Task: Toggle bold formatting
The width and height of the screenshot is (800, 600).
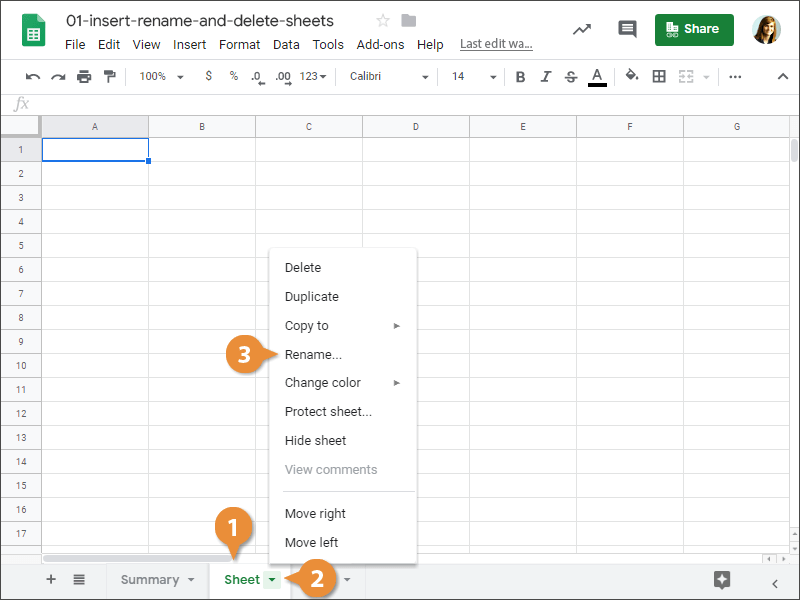Action: 520,76
